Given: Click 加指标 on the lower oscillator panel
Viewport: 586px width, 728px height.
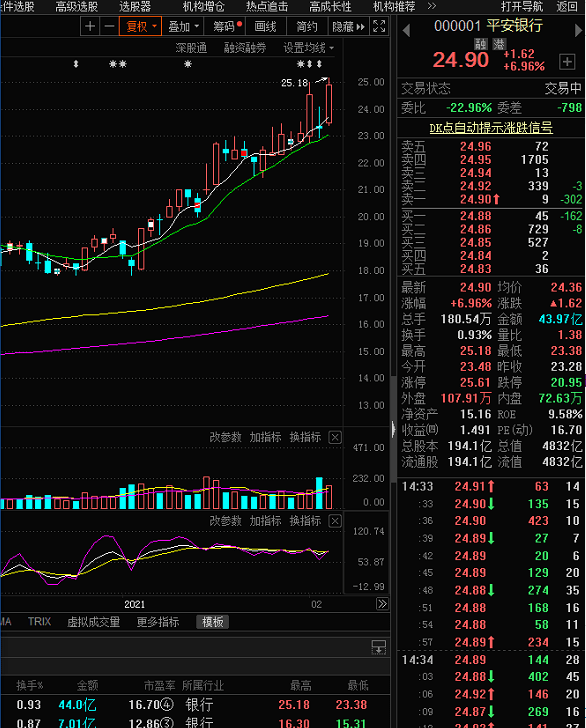Looking at the screenshot, I should pyautogui.click(x=265, y=521).
